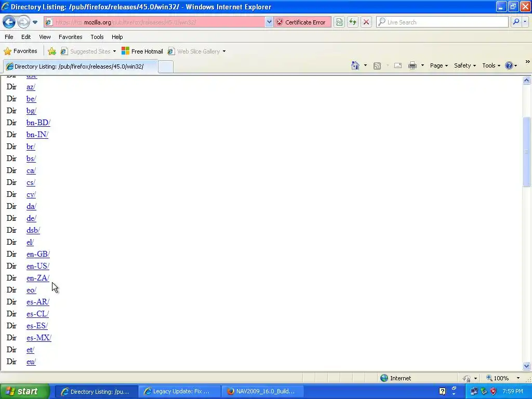Select the Directory Listing tab

click(81, 66)
